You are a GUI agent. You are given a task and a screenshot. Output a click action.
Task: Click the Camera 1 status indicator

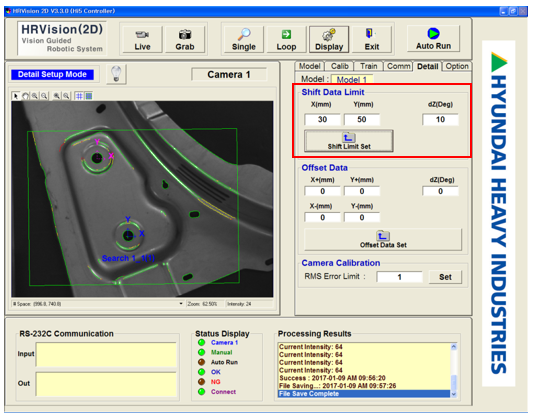[x=201, y=343]
